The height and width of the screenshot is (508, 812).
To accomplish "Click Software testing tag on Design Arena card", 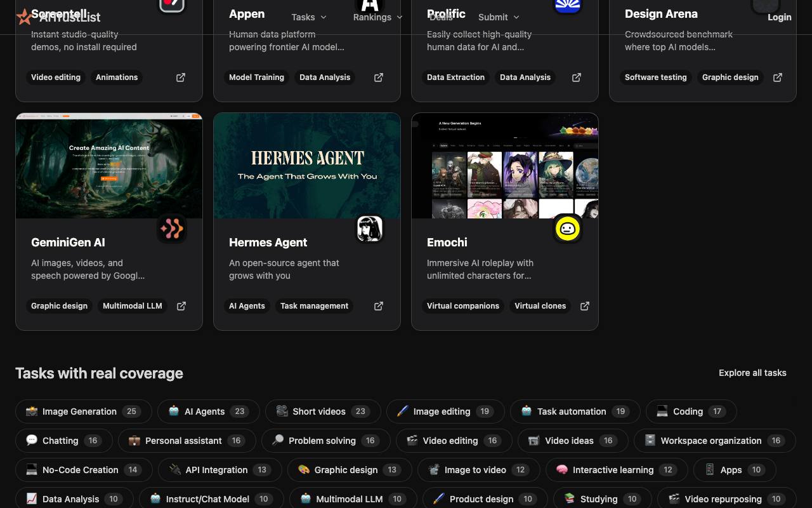I will coord(656,77).
